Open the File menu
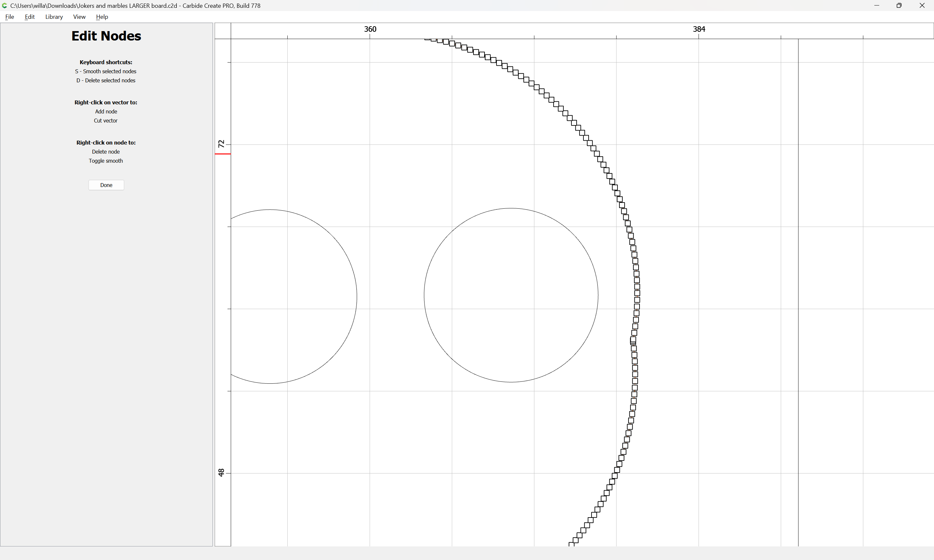Viewport: 934px width, 560px height. tap(10, 17)
